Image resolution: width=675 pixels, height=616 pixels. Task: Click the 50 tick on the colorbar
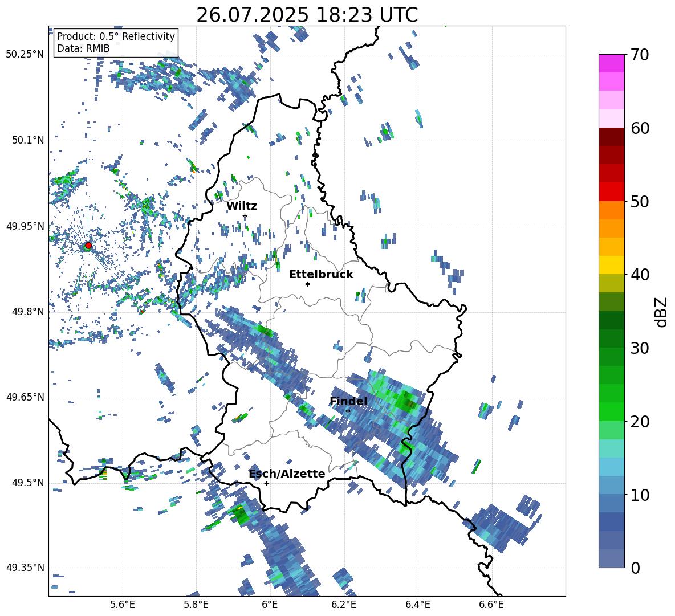[x=640, y=202]
